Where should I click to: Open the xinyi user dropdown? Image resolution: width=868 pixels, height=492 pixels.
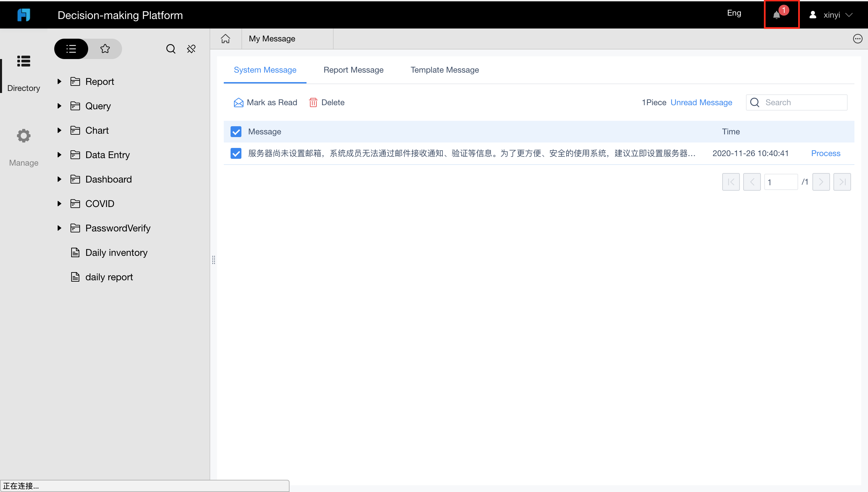pos(831,15)
